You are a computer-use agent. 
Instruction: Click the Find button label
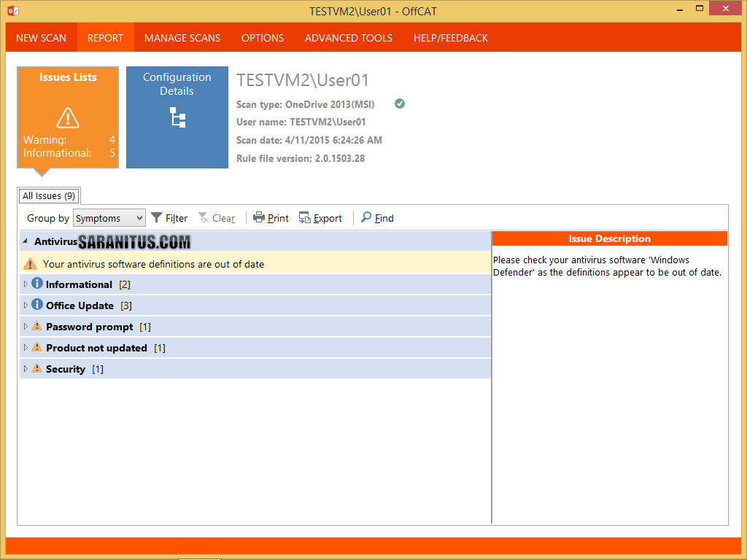coord(384,218)
